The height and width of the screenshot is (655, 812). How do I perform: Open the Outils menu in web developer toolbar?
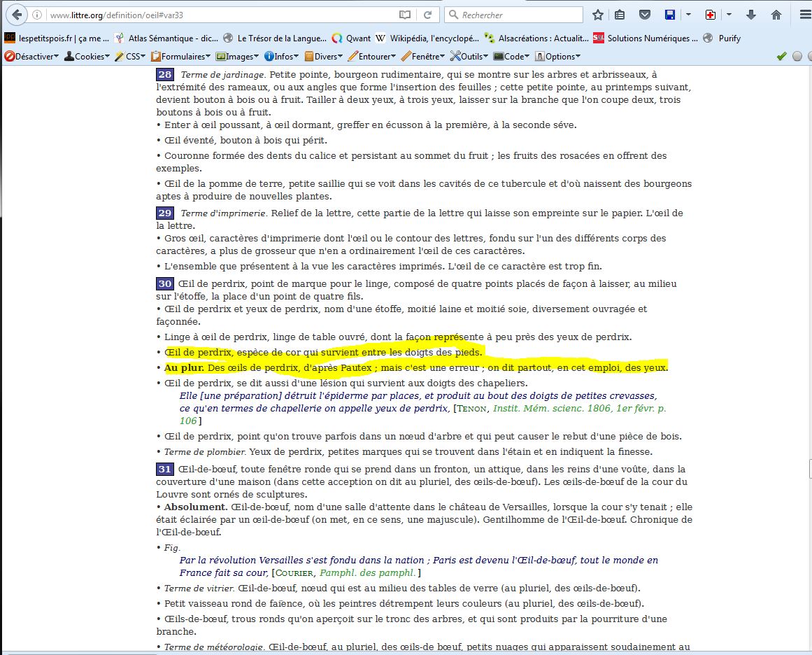pos(469,56)
